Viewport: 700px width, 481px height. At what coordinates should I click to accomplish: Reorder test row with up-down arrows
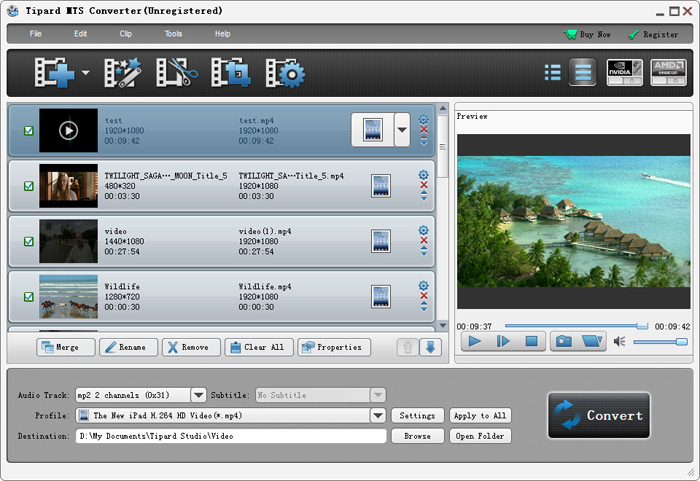click(424, 141)
